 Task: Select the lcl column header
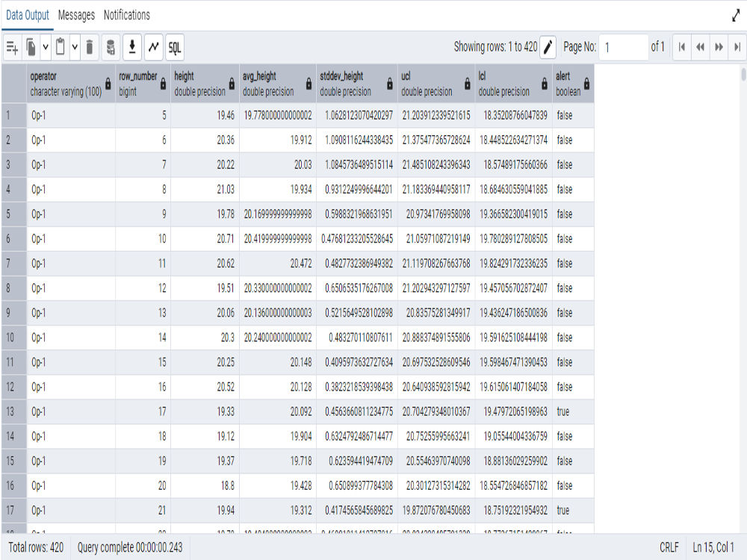coord(514,84)
